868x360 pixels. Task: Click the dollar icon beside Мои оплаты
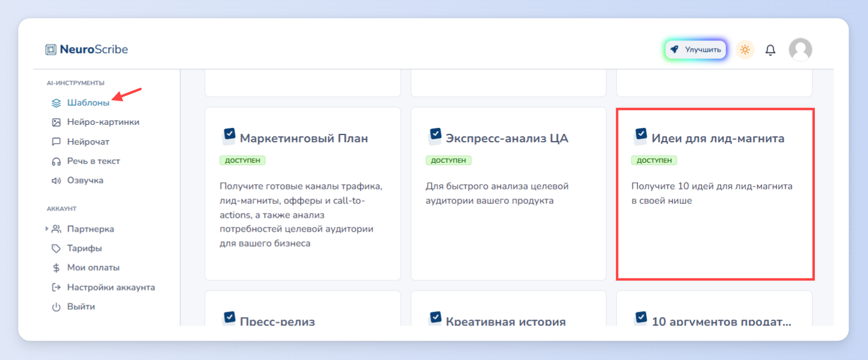click(x=56, y=268)
